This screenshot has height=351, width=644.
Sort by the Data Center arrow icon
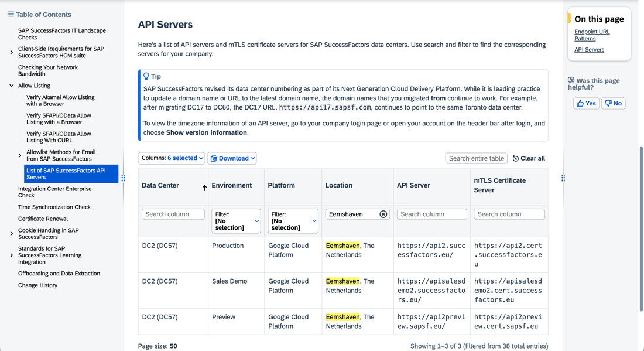pyautogui.click(x=204, y=188)
